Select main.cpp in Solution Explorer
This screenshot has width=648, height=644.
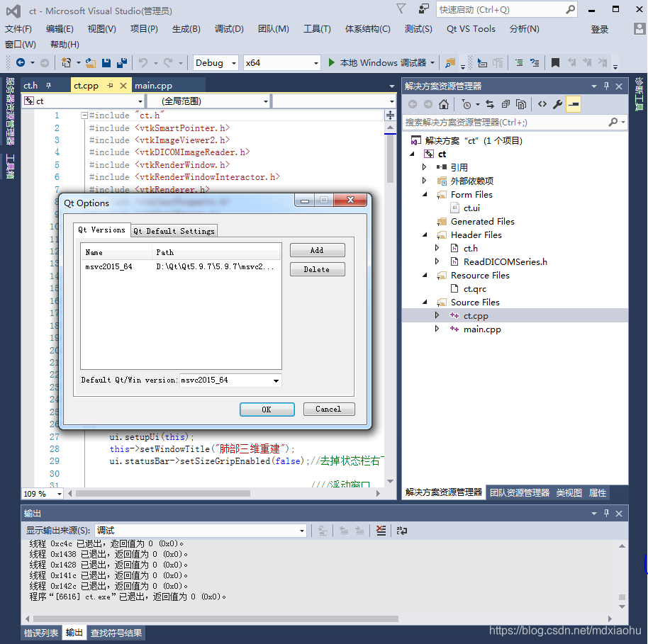482,329
